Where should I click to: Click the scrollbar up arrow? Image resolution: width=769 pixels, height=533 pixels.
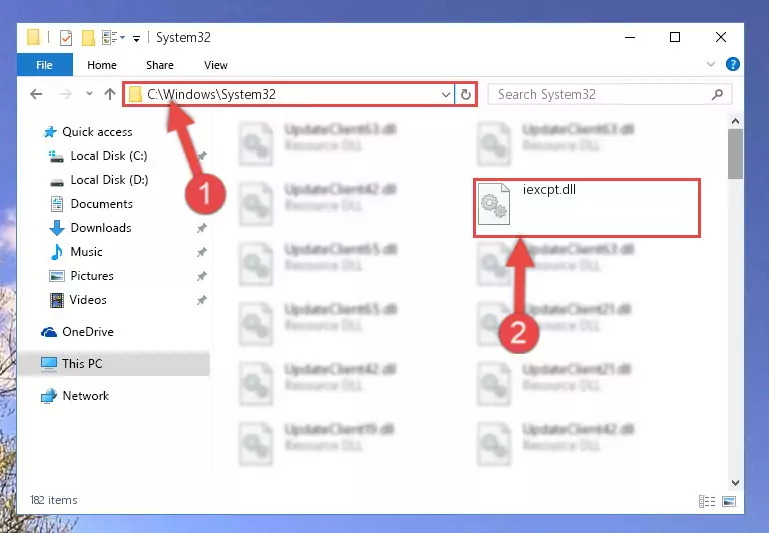point(735,121)
